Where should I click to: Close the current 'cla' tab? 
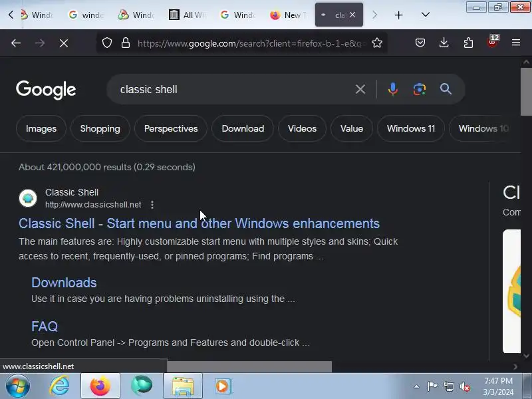352,15
